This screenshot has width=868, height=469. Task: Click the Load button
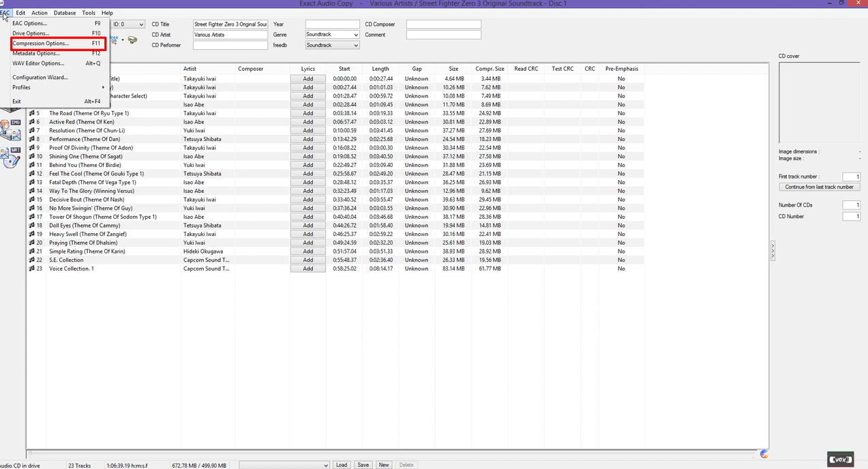(342, 465)
